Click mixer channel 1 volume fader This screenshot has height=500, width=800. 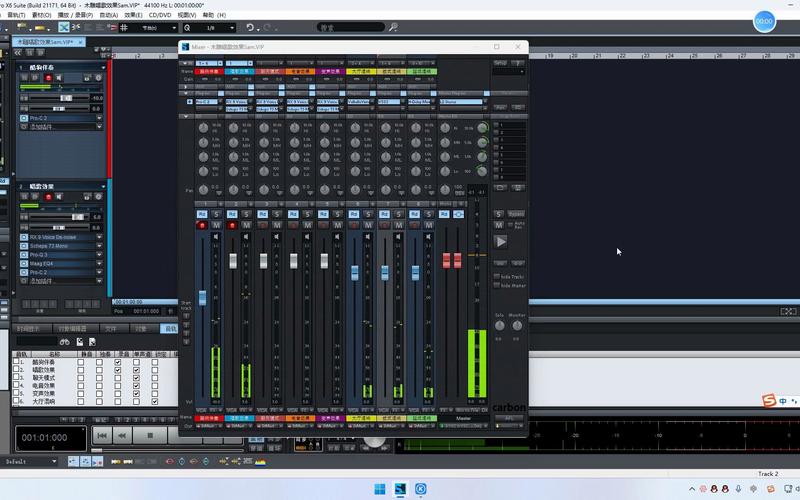tap(202, 298)
